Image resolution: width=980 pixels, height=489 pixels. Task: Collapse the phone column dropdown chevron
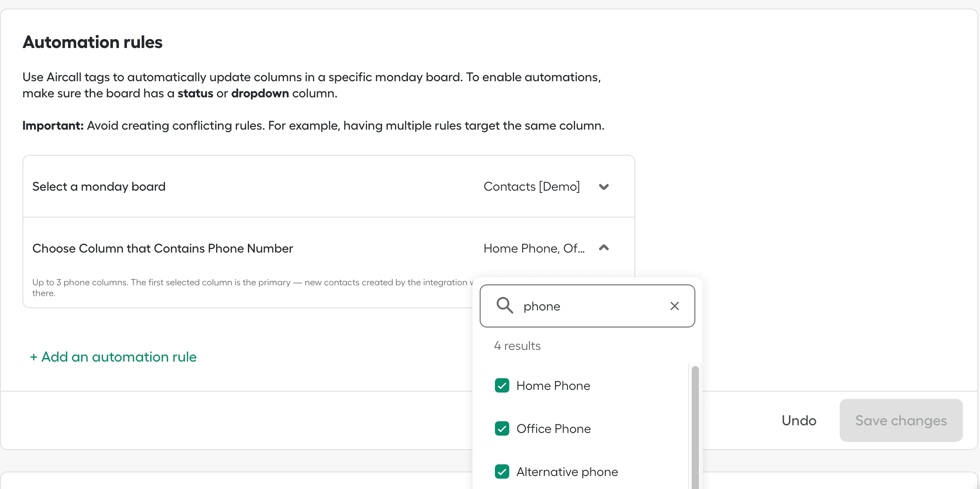pyautogui.click(x=604, y=248)
